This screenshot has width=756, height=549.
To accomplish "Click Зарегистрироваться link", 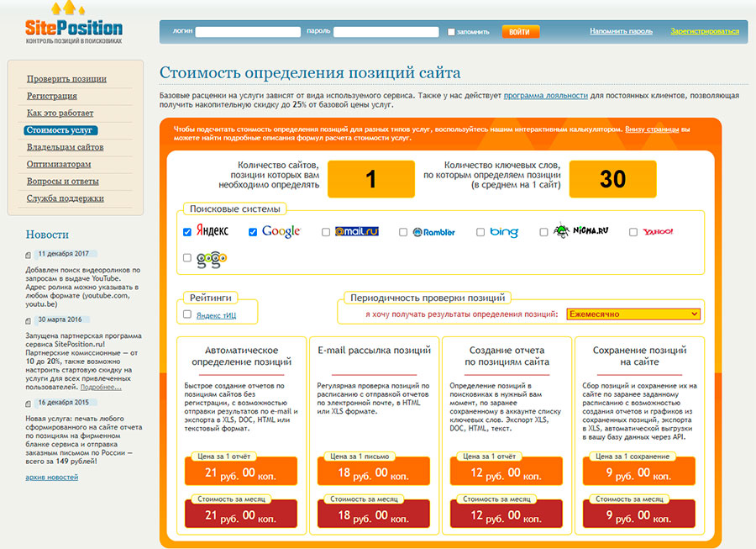I will [x=705, y=31].
